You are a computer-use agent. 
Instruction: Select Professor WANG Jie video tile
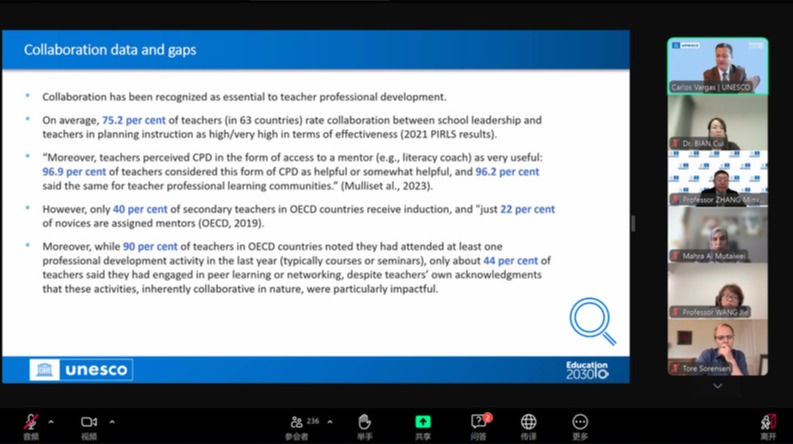(718, 292)
